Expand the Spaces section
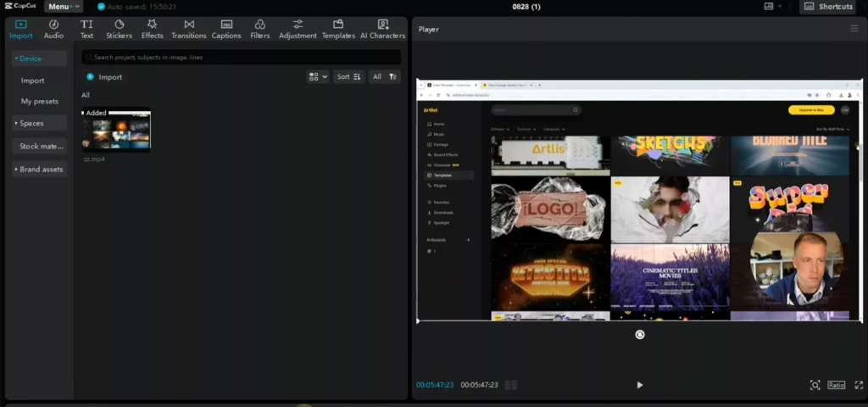Screen dimensions: 868x407 pos(39,123)
